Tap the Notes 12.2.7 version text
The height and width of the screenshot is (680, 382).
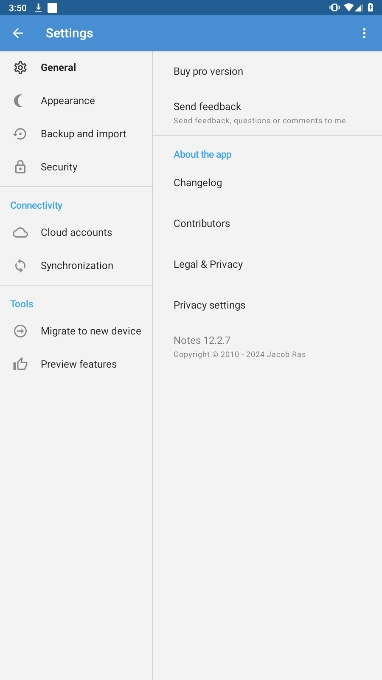pyautogui.click(x=202, y=340)
